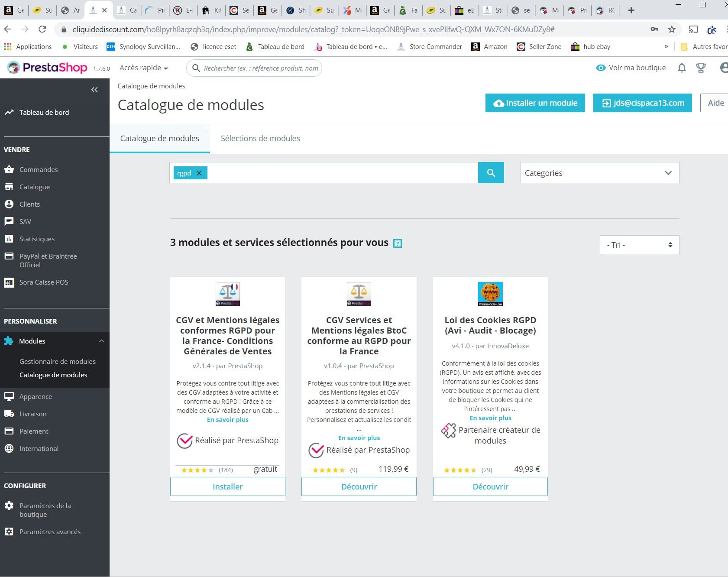Click CGV Services module scales thumbnail

pyautogui.click(x=359, y=294)
